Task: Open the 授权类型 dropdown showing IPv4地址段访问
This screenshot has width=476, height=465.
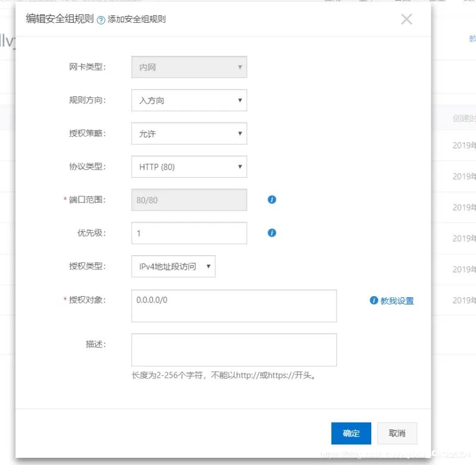Action: coord(173,266)
